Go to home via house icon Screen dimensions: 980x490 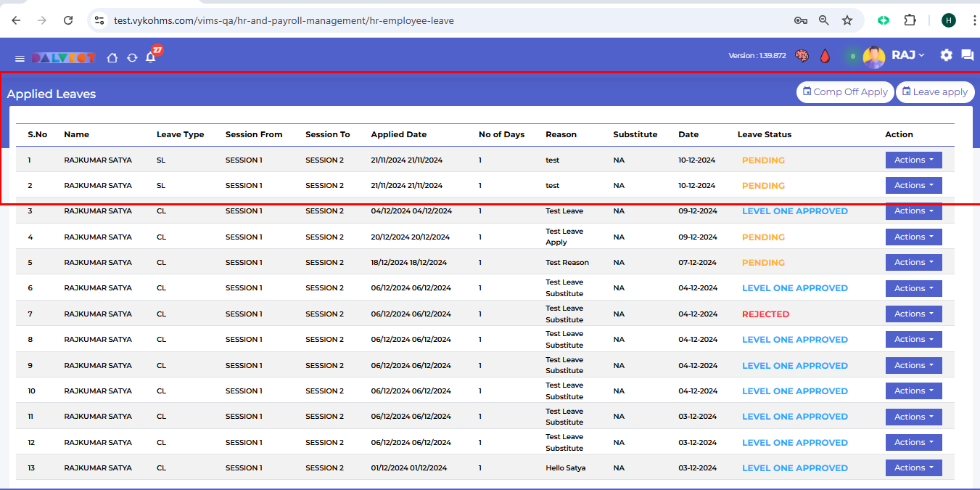pyautogui.click(x=112, y=58)
